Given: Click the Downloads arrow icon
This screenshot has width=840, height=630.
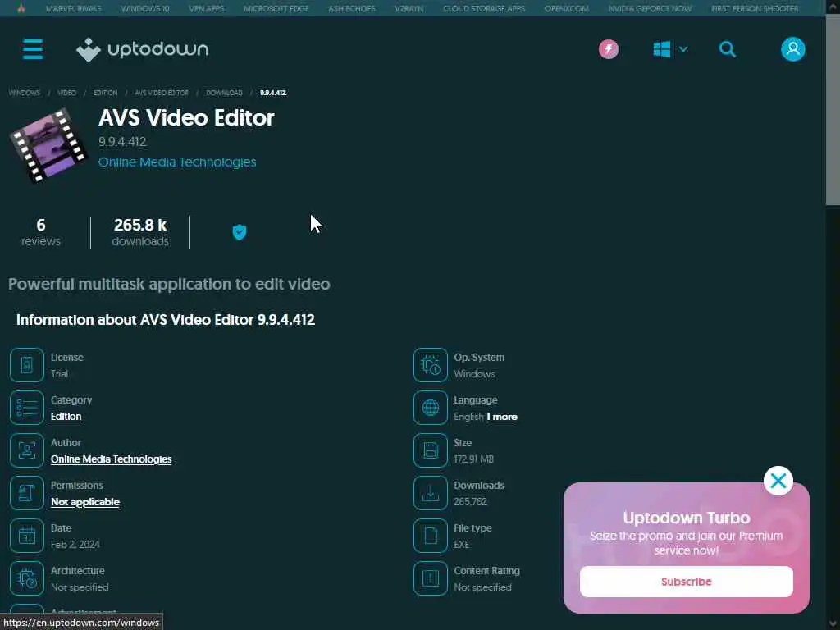Looking at the screenshot, I should 430,493.
